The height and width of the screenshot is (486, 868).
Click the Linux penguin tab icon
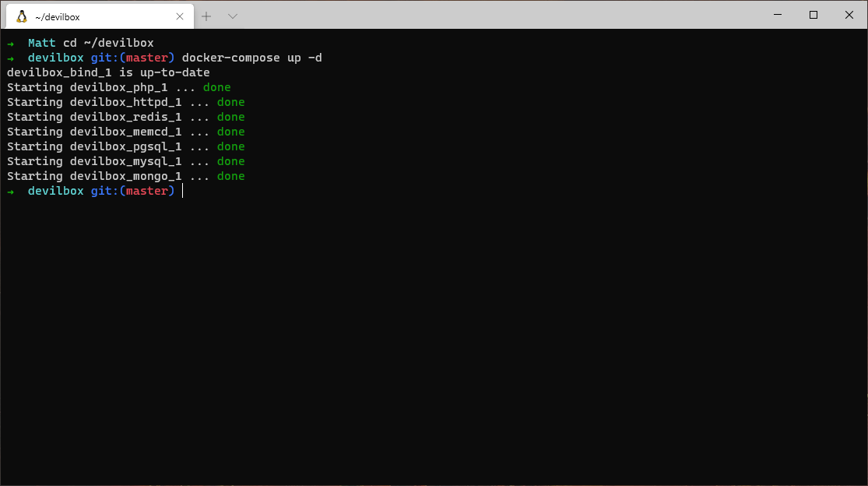click(x=22, y=16)
